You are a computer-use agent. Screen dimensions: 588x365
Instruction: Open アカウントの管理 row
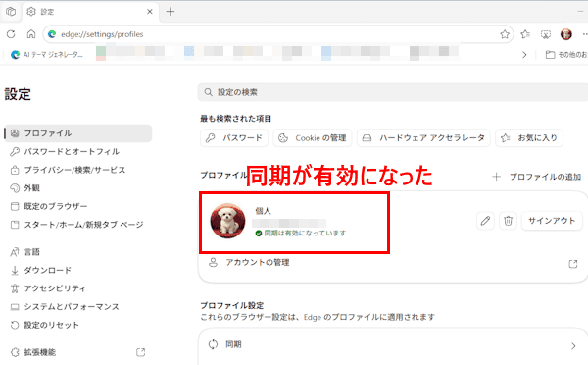pos(393,263)
